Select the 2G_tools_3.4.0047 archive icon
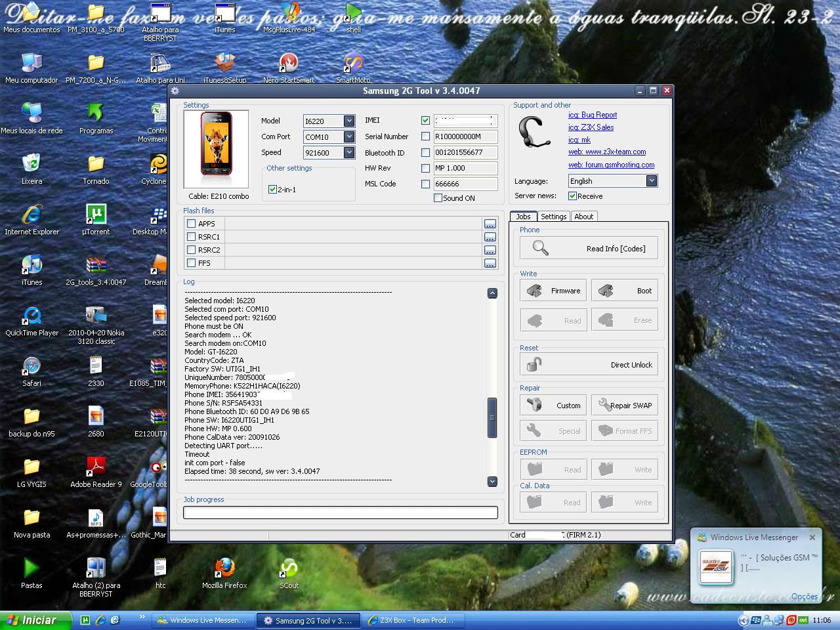 click(x=96, y=270)
